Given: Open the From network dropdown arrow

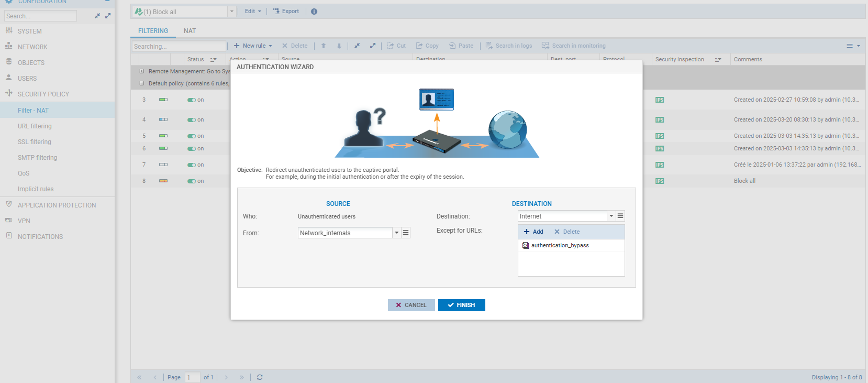Looking at the screenshot, I should point(397,233).
